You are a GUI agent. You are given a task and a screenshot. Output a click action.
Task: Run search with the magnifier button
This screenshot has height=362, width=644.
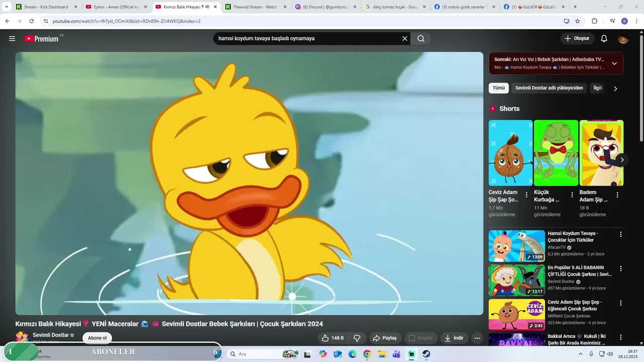coord(421,39)
